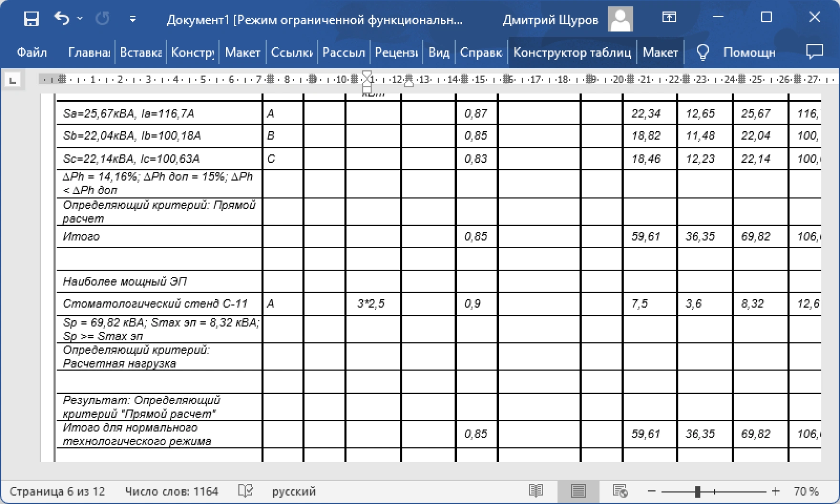
Task: Click the zoom slider handle
Action: pos(697,491)
